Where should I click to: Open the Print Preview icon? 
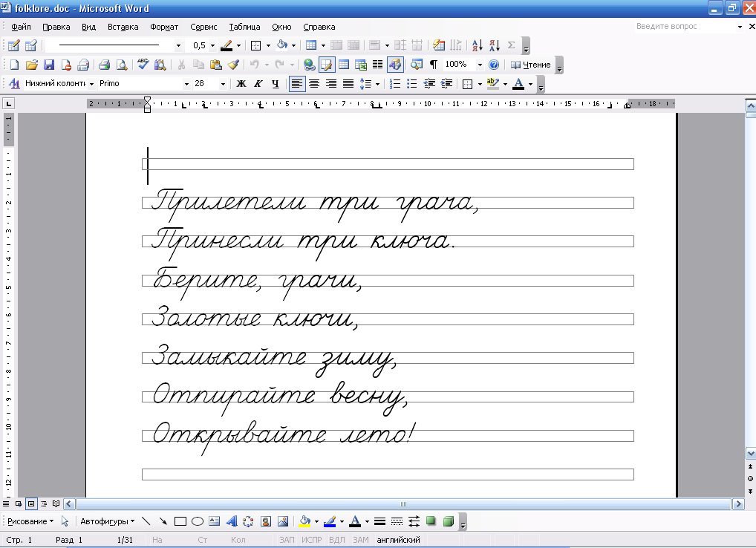[122, 65]
